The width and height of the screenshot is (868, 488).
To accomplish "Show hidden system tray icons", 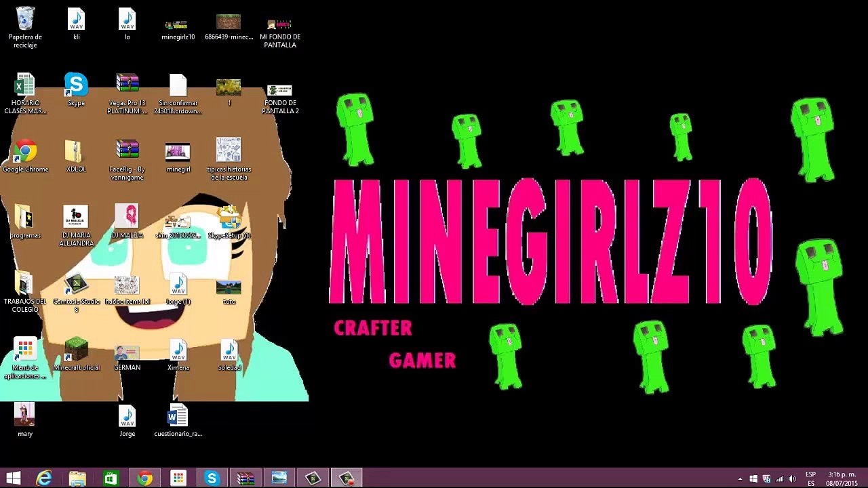I will pyautogui.click(x=740, y=479).
